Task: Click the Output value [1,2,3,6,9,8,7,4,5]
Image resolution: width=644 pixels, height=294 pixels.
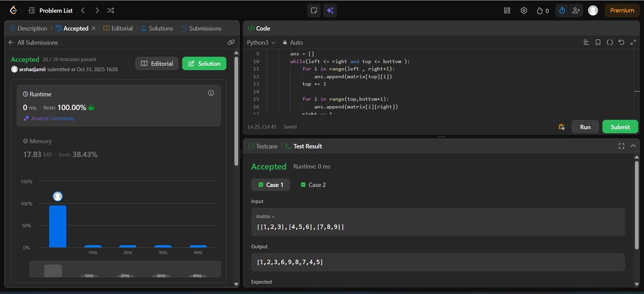Action: point(290,262)
